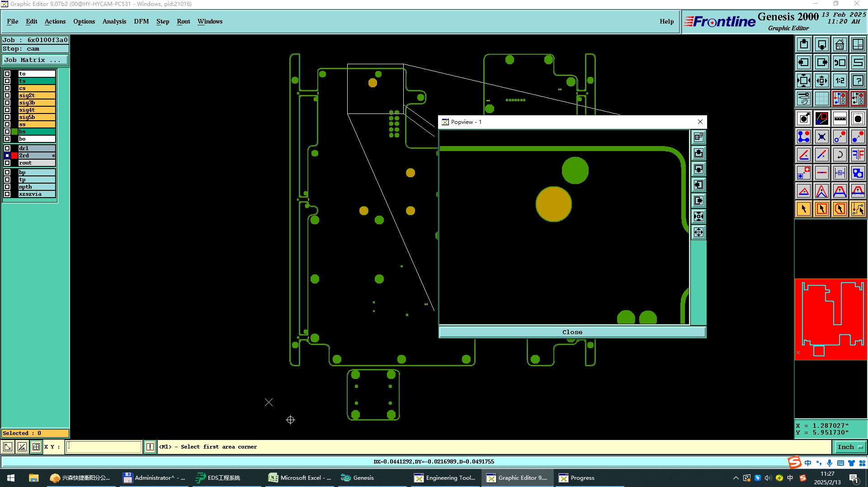Screen dimensions: 868x487
Task: Select the 'sig5b' layer name
Action: click(37, 117)
